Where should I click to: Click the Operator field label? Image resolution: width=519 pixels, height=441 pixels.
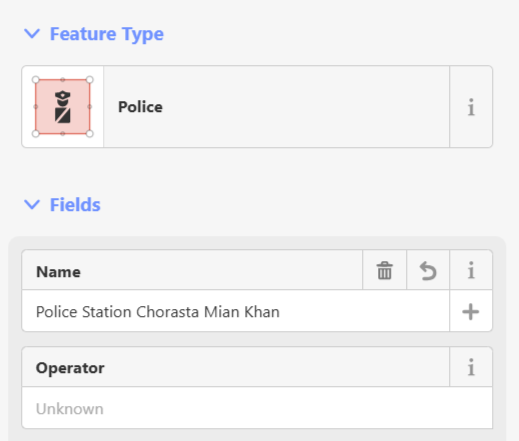[70, 368]
